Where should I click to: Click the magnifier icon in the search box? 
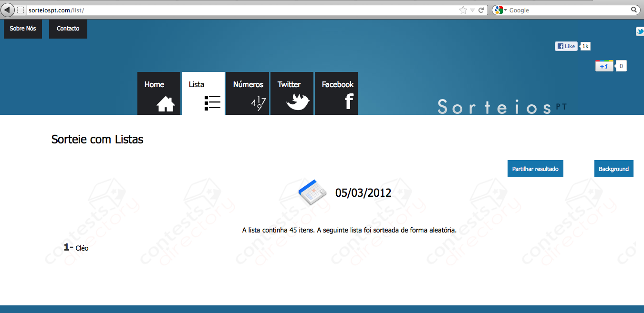pyautogui.click(x=634, y=10)
